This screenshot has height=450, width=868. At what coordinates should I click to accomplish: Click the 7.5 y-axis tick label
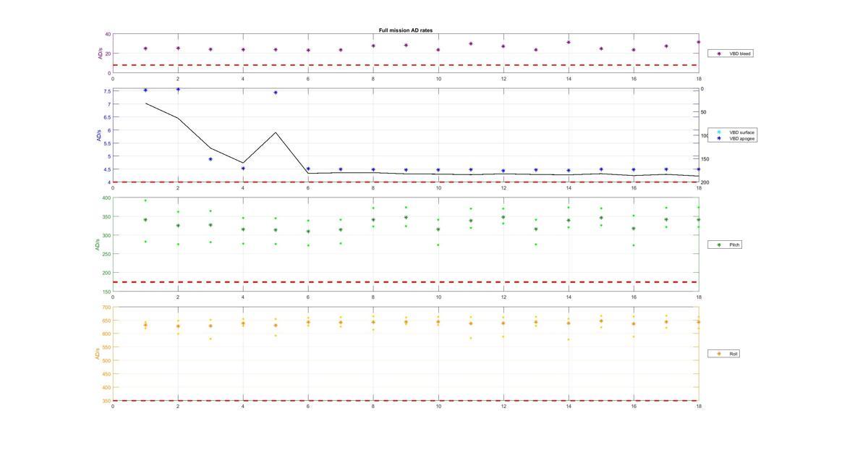click(x=107, y=91)
